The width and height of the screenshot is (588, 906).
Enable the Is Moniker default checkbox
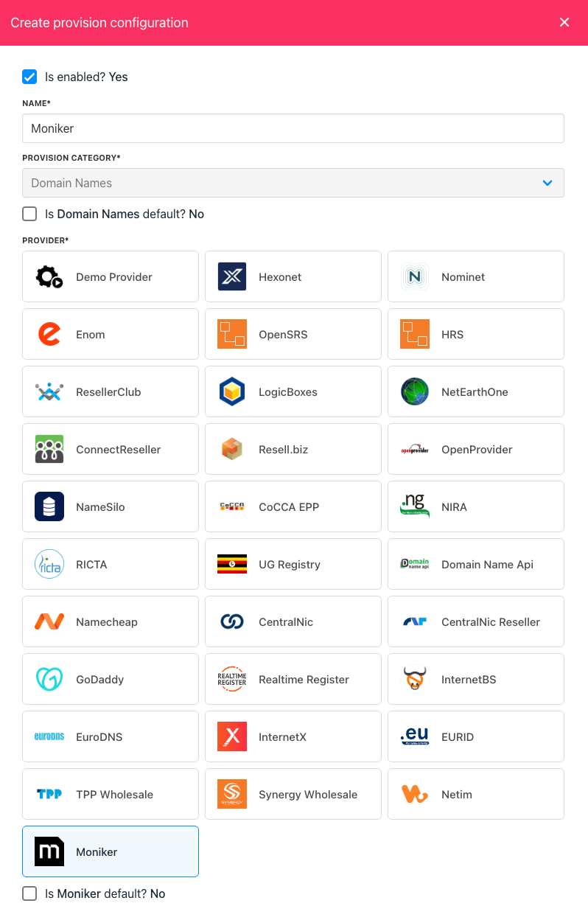[29, 893]
